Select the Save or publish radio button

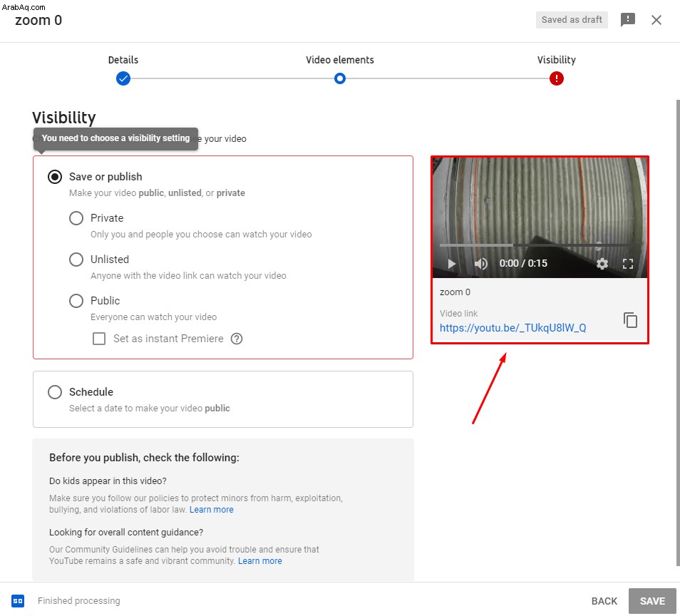coord(55,177)
